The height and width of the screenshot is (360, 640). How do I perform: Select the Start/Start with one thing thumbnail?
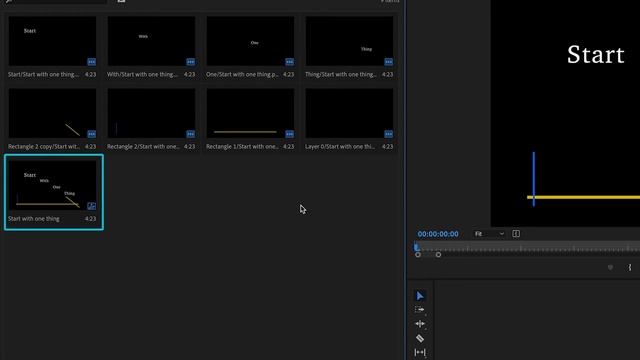coord(52,41)
